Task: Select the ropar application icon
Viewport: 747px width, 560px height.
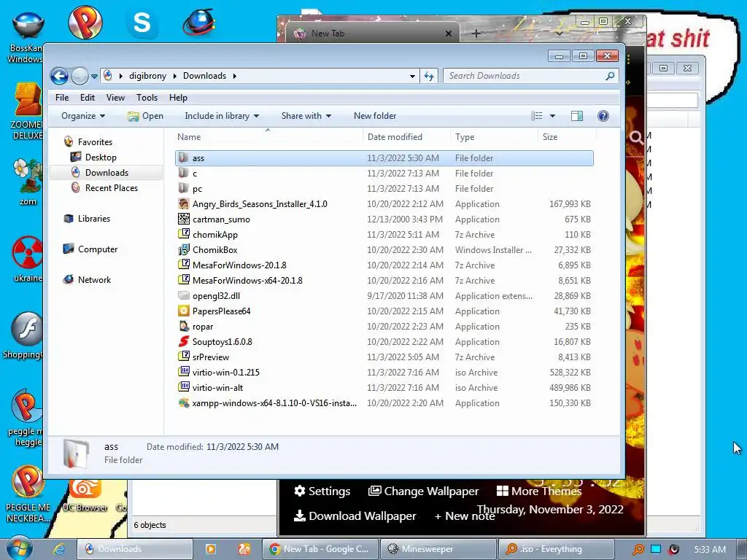Action: tap(183, 326)
